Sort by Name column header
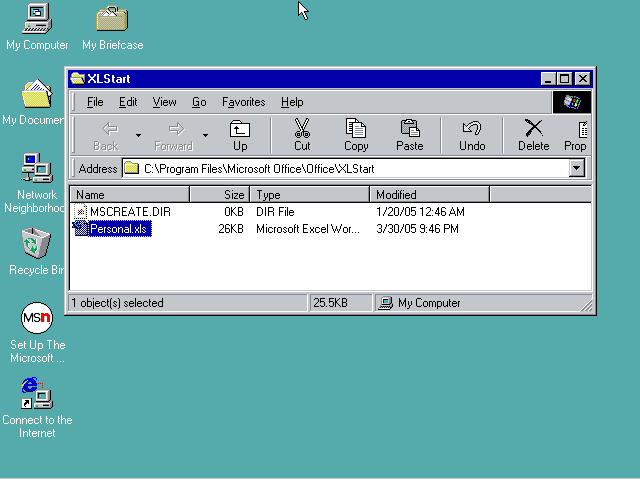The height and width of the screenshot is (480, 640). coord(129,195)
